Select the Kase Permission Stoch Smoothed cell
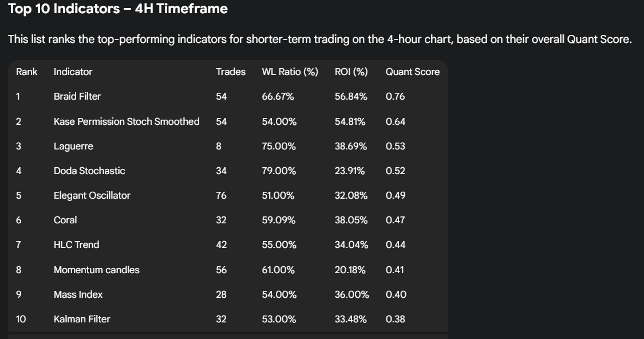The width and height of the screenshot is (644, 339). [x=127, y=121]
